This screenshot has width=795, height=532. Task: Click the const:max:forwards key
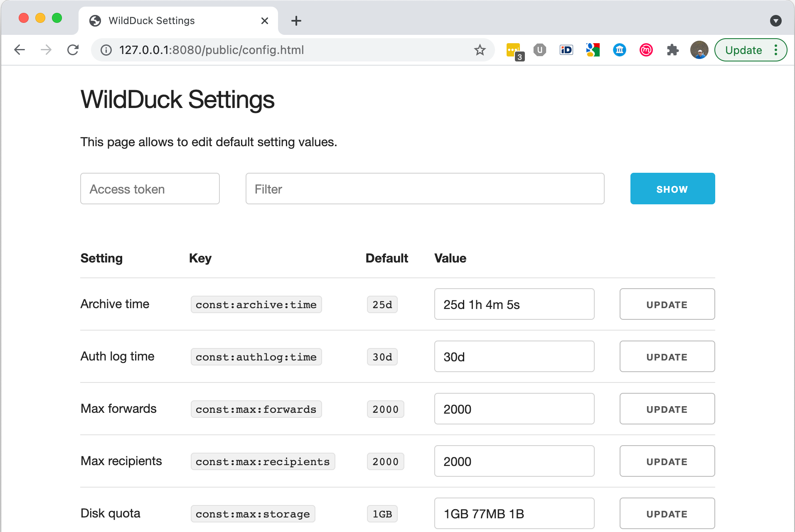(256, 409)
